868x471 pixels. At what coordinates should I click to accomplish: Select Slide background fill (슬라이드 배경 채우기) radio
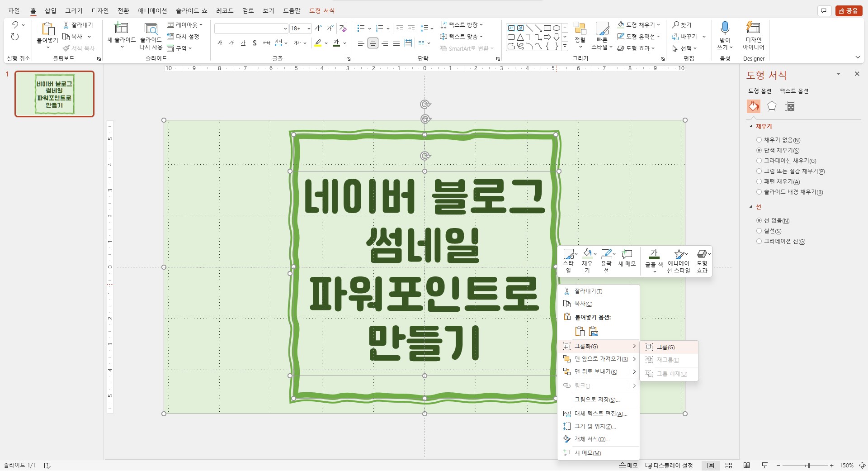coord(759,192)
